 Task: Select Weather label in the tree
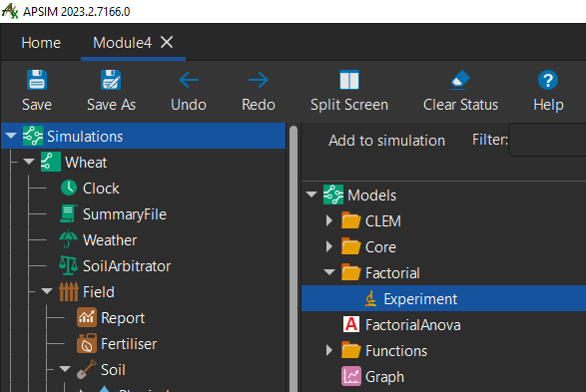110,240
